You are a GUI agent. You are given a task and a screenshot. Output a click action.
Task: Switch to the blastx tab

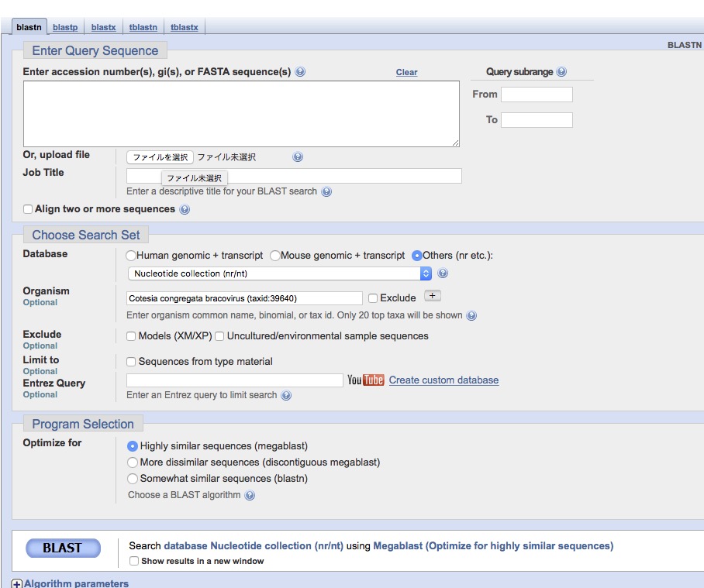coord(104,27)
